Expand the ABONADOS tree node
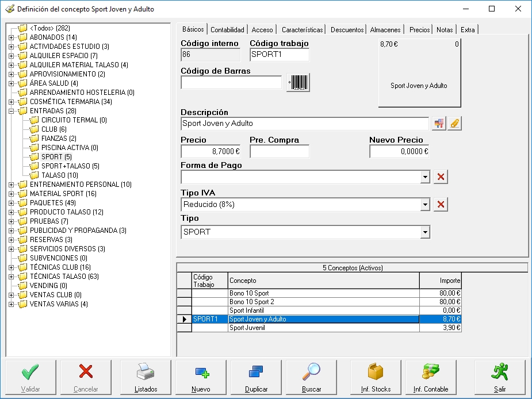The height and width of the screenshot is (399, 532). (11, 37)
